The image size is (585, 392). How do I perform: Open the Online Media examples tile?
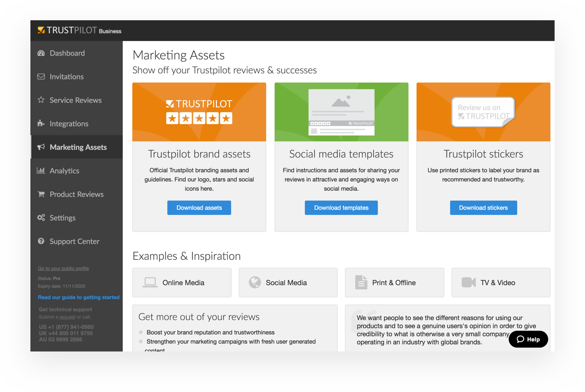coord(181,283)
